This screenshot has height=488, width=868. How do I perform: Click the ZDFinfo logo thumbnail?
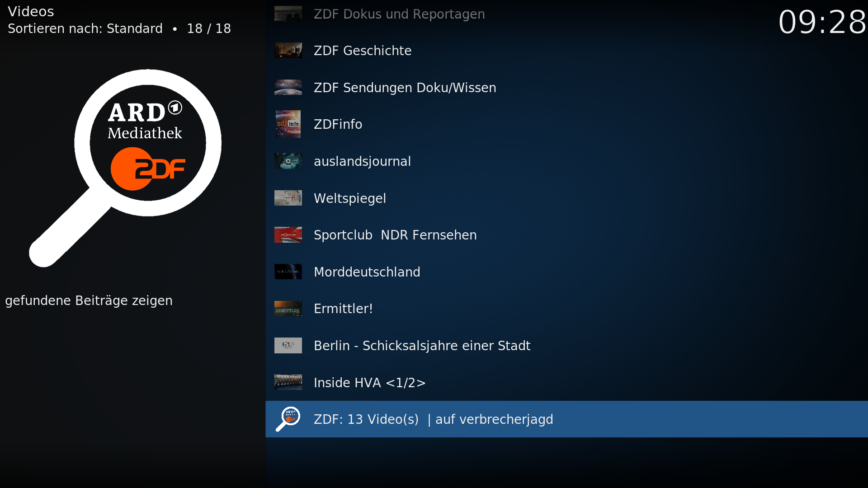tap(288, 124)
